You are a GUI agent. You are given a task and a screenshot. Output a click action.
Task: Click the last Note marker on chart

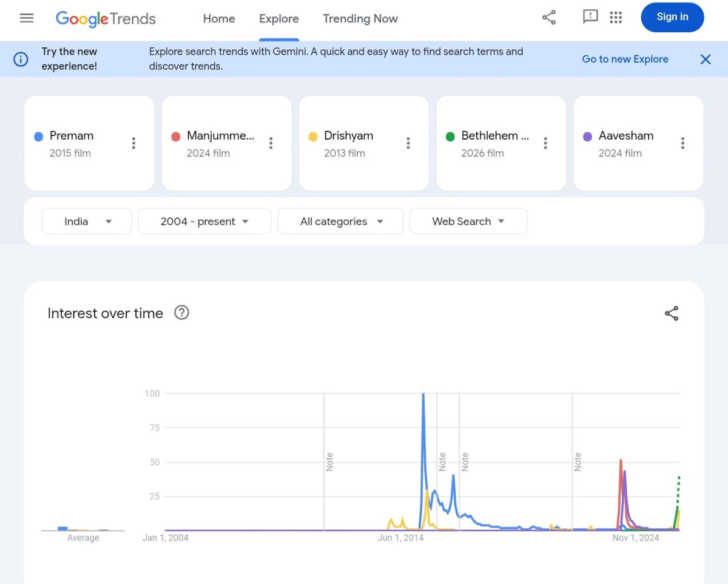coord(578,462)
